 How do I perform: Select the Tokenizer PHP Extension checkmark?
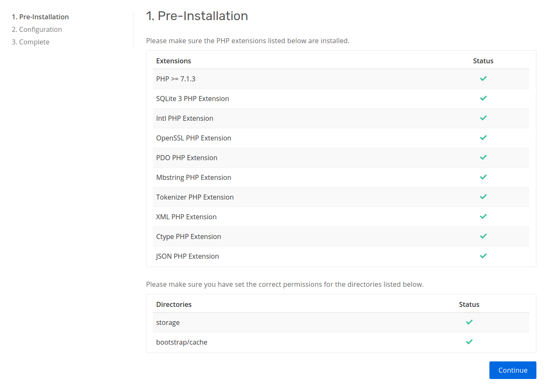[x=483, y=197]
